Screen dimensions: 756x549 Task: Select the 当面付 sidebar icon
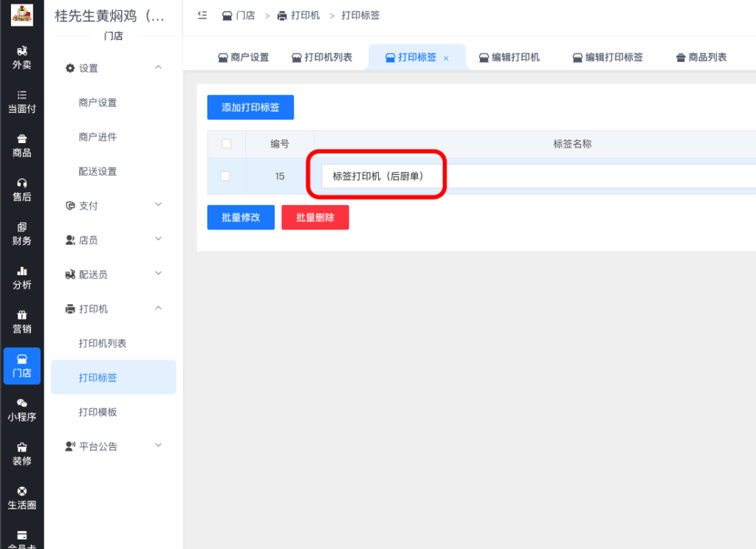(22, 102)
